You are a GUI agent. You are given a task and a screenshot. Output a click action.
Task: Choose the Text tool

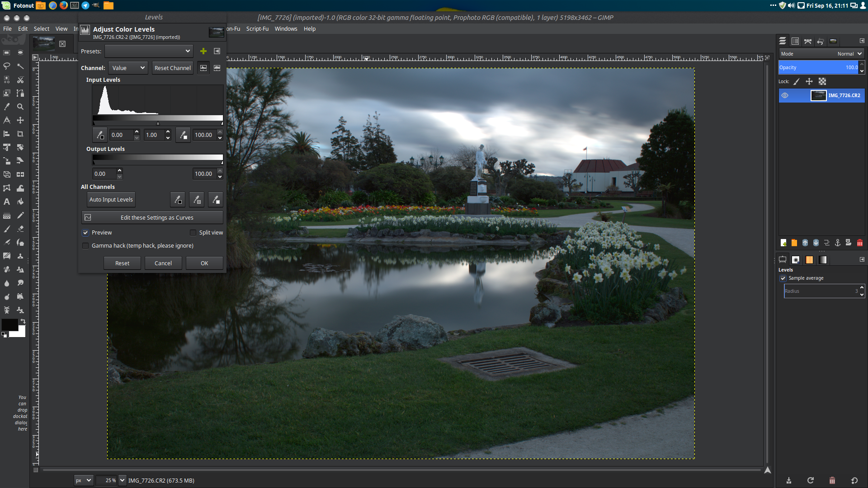pyautogui.click(x=7, y=202)
